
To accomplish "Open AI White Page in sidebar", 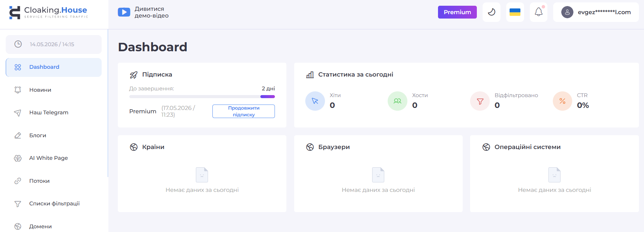I will [x=54, y=158].
